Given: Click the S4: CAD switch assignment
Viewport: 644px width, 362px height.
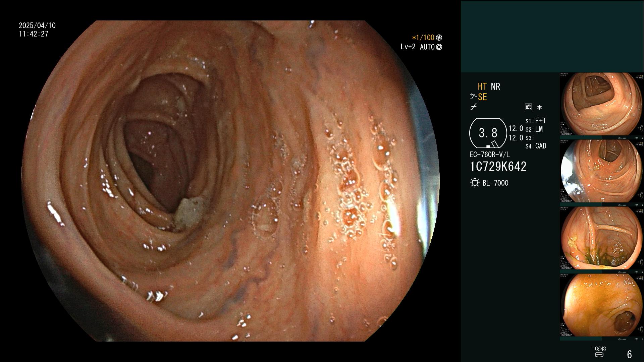Looking at the screenshot, I should [x=536, y=146].
